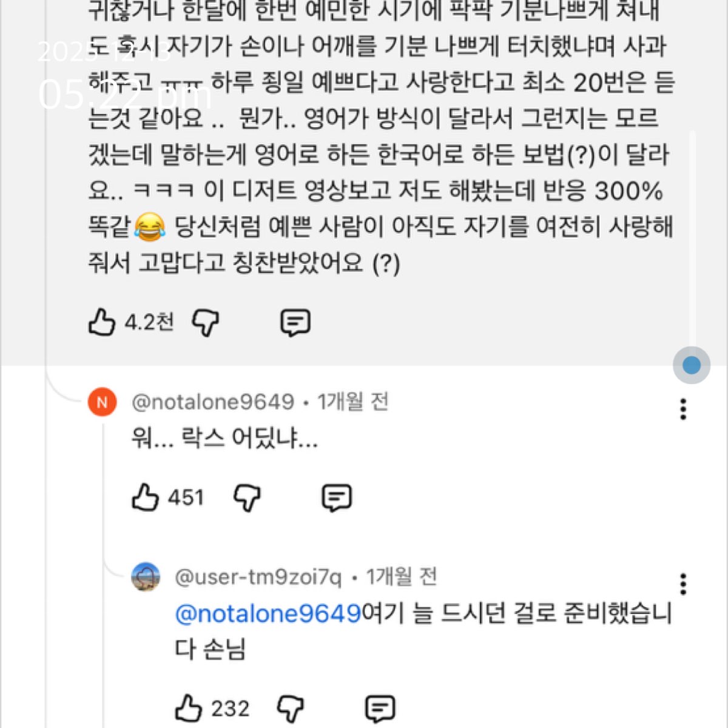Like the @user-tm9zoi7q reply with 232 likes
The image size is (728, 728).
click(x=189, y=708)
